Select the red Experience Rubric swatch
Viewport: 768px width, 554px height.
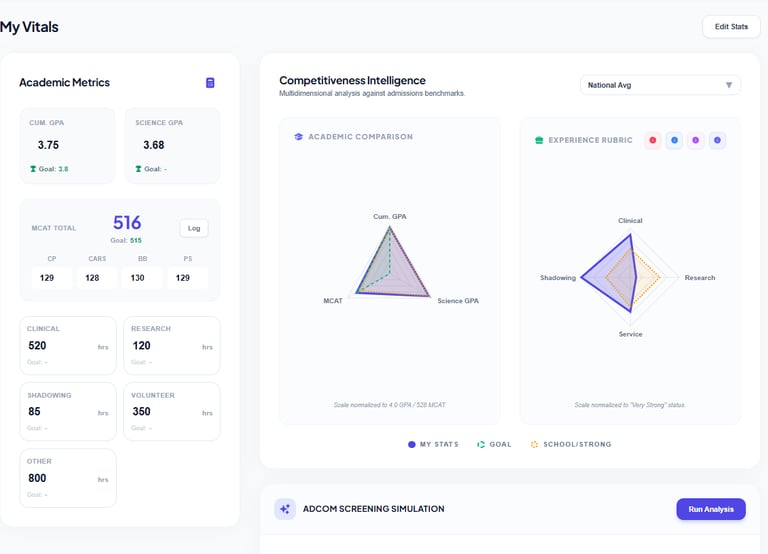coord(652,140)
